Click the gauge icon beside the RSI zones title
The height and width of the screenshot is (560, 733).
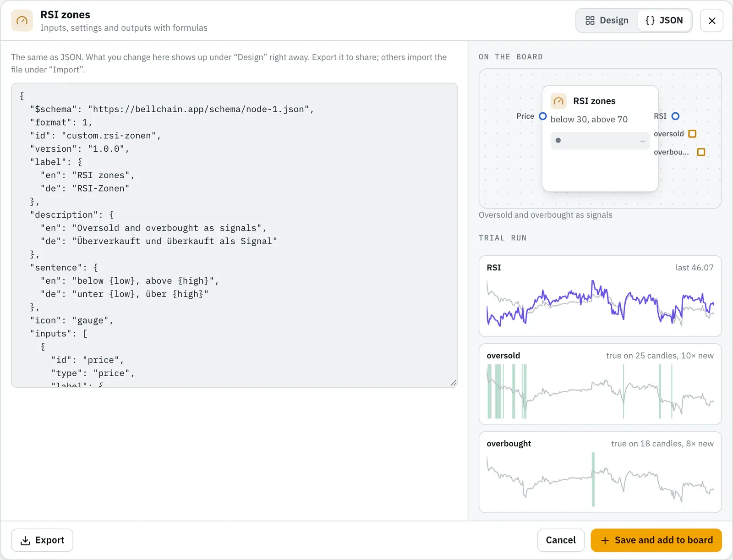(x=22, y=21)
